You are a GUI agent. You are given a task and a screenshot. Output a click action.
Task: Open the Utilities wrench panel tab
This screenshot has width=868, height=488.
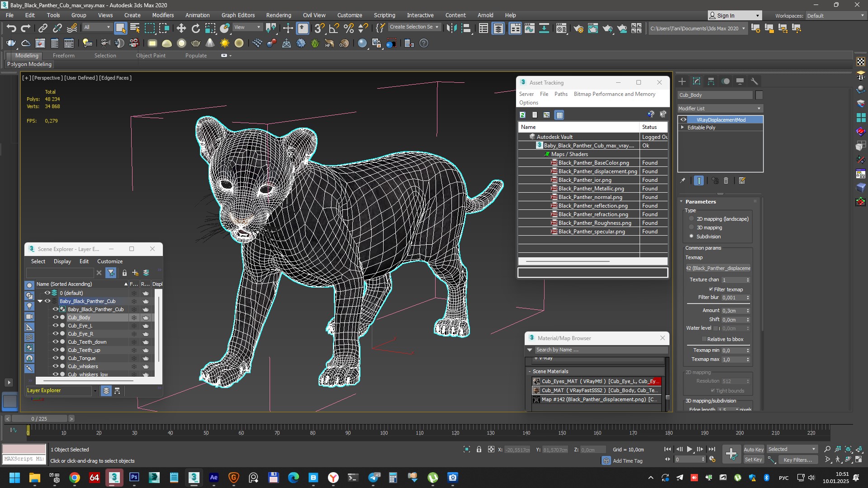[754, 81]
